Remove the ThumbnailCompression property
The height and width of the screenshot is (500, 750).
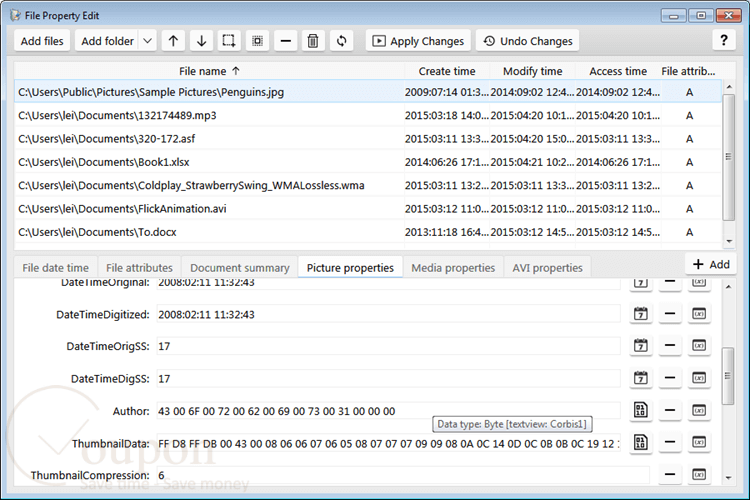point(670,475)
